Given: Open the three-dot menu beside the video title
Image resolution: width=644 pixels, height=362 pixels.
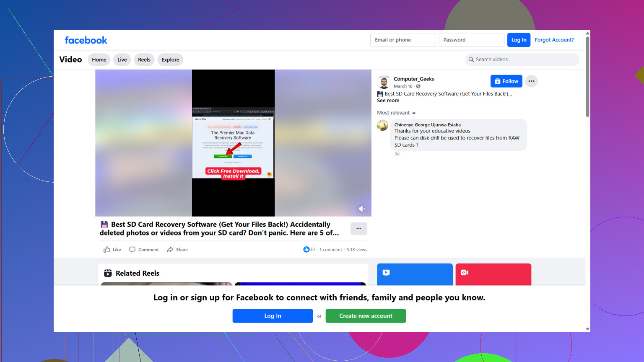Looking at the screenshot, I should 359,228.
